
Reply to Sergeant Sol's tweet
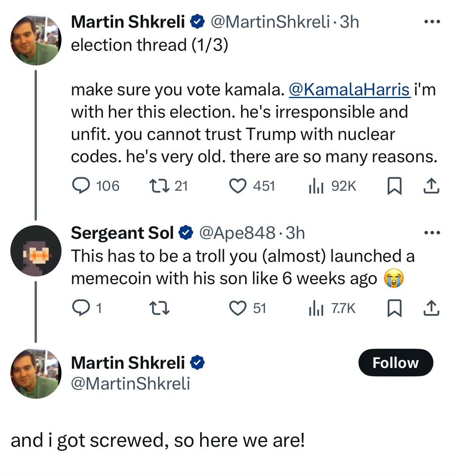(x=81, y=308)
